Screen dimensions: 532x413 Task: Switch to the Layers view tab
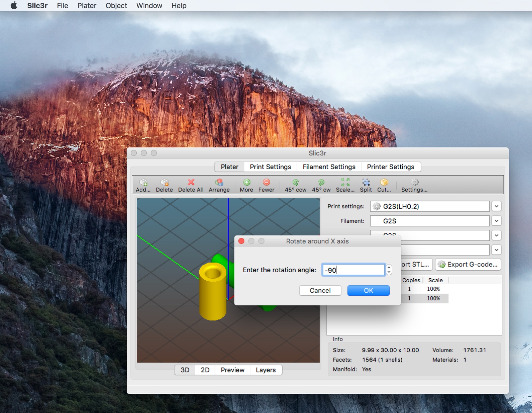point(266,370)
